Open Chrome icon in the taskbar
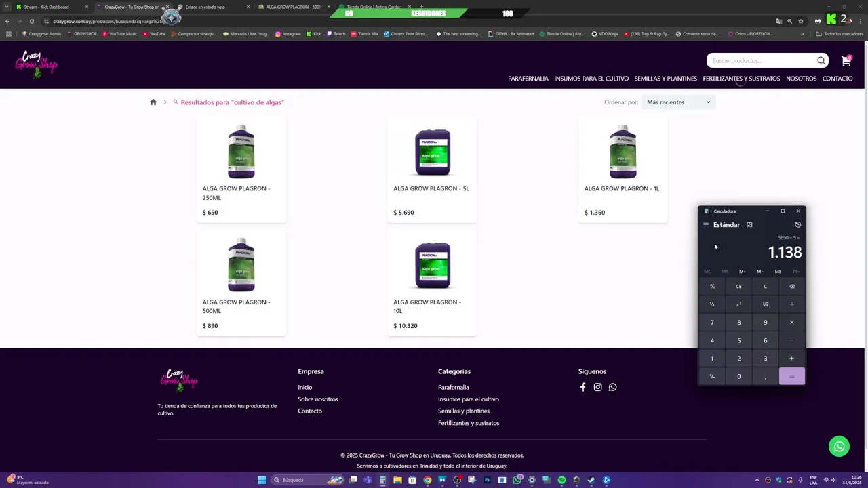868x488 pixels. tap(427, 480)
